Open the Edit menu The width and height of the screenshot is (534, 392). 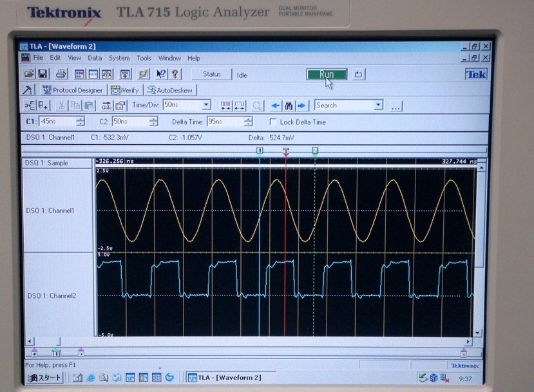[x=55, y=58]
